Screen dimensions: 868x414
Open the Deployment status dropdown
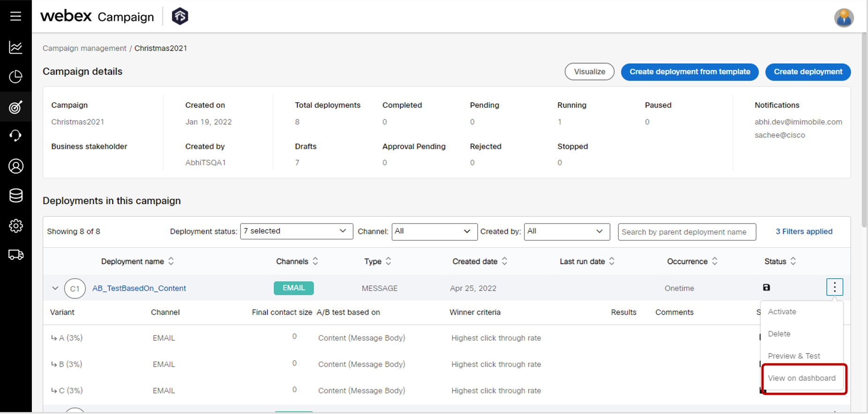[x=296, y=231]
